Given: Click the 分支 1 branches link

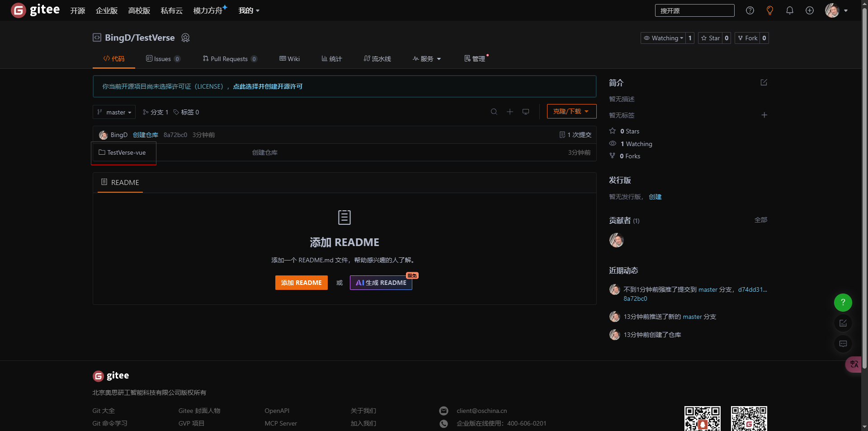Looking at the screenshot, I should tap(156, 112).
